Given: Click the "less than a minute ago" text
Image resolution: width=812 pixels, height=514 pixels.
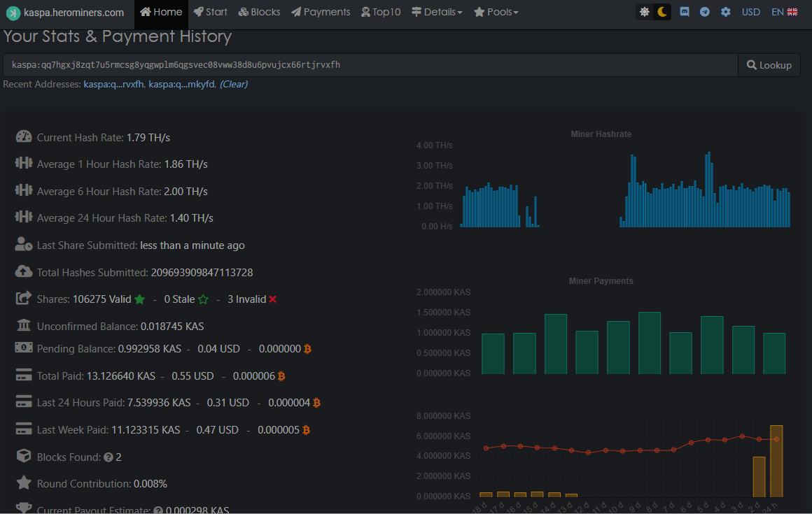Looking at the screenshot, I should [192, 245].
